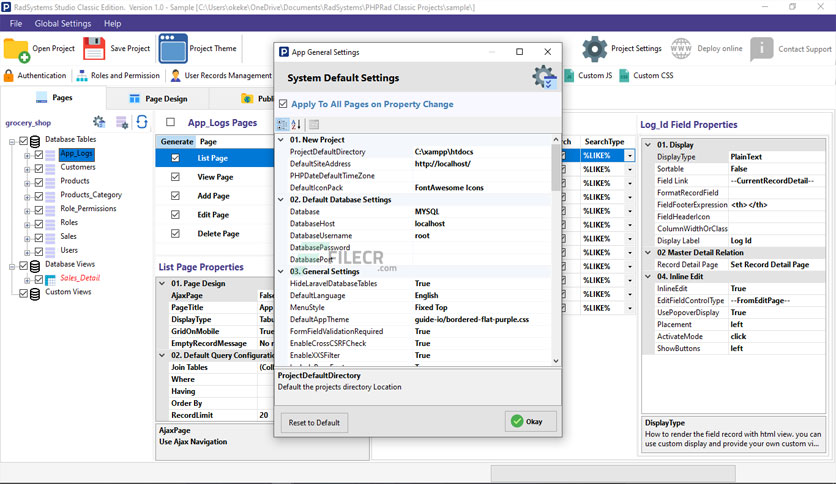Uncheck the Edit Page generate checkbox
Screen dimensions: 836x484
point(175,214)
